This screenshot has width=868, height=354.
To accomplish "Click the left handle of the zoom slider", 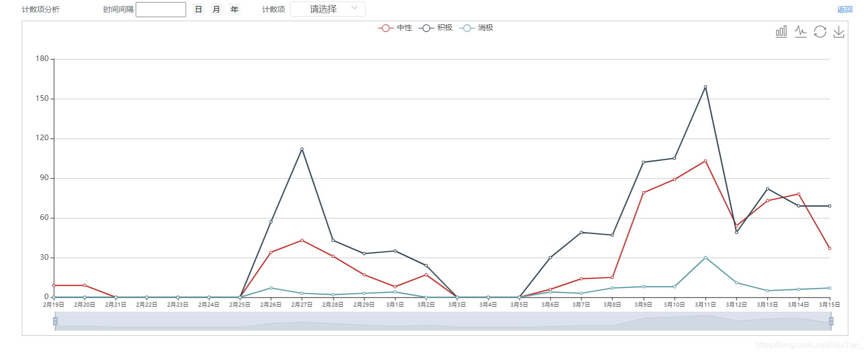I will tap(55, 321).
